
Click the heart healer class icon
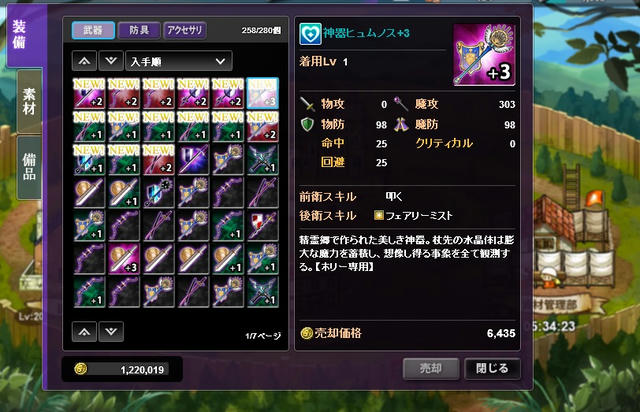click(310, 34)
